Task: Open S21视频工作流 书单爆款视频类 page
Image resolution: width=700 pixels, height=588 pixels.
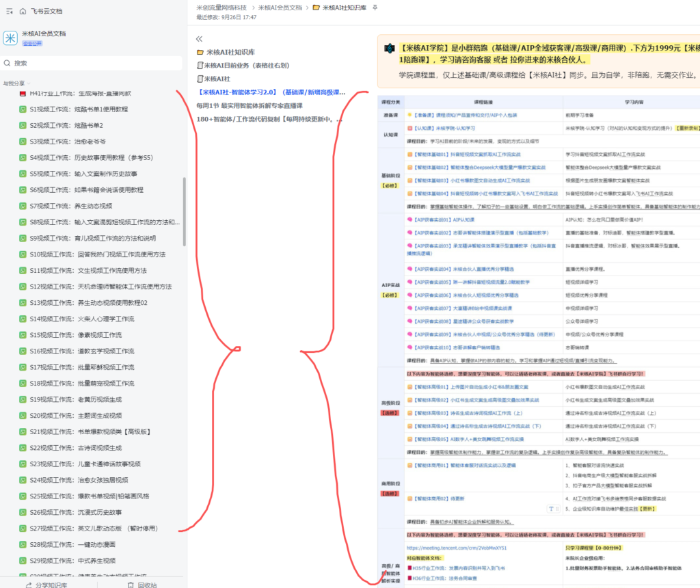Action: click(90, 431)
